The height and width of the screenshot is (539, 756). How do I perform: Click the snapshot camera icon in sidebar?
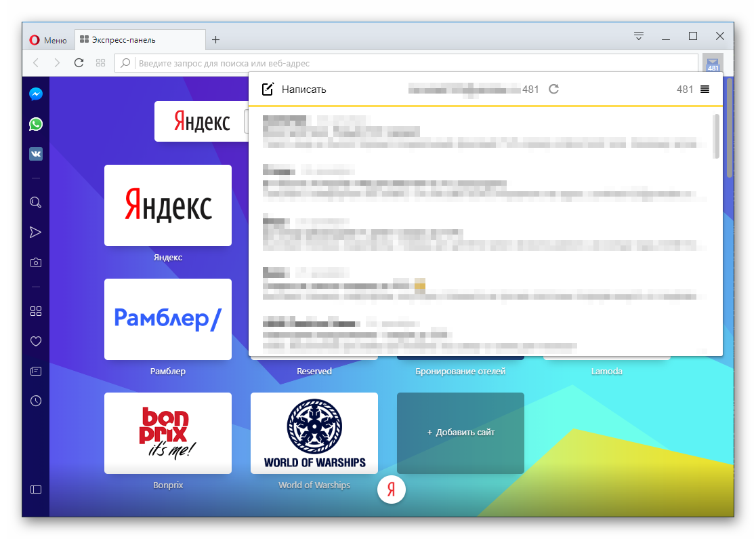(x=36, y=262)
